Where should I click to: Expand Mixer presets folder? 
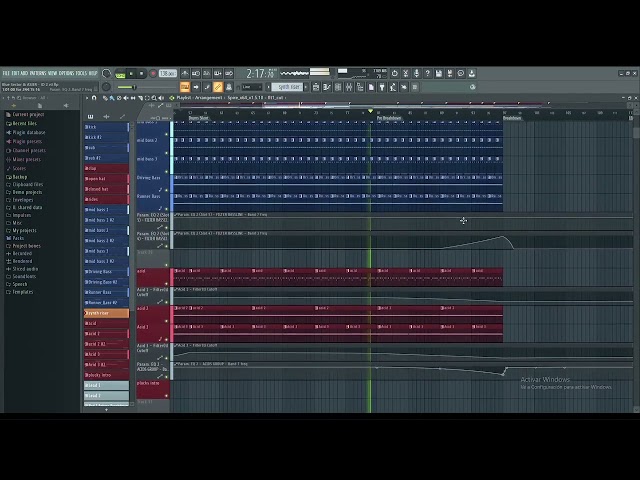[x=26, y=160]
